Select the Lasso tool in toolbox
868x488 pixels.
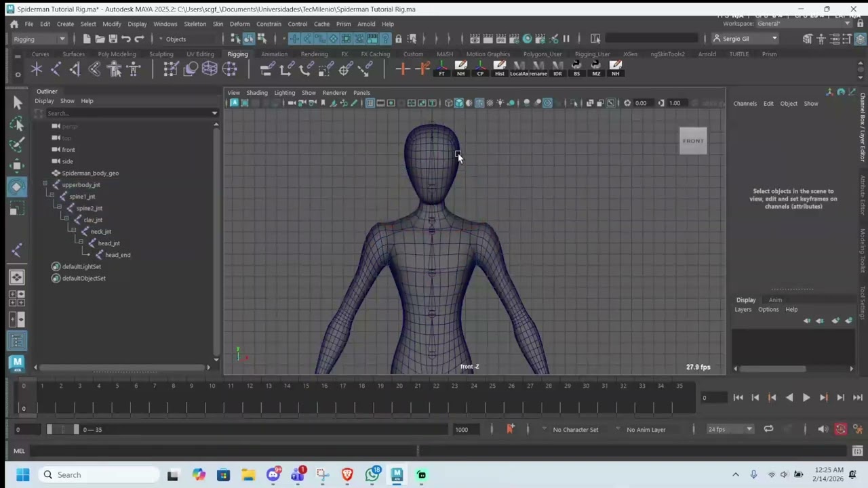tap(17, 123)
